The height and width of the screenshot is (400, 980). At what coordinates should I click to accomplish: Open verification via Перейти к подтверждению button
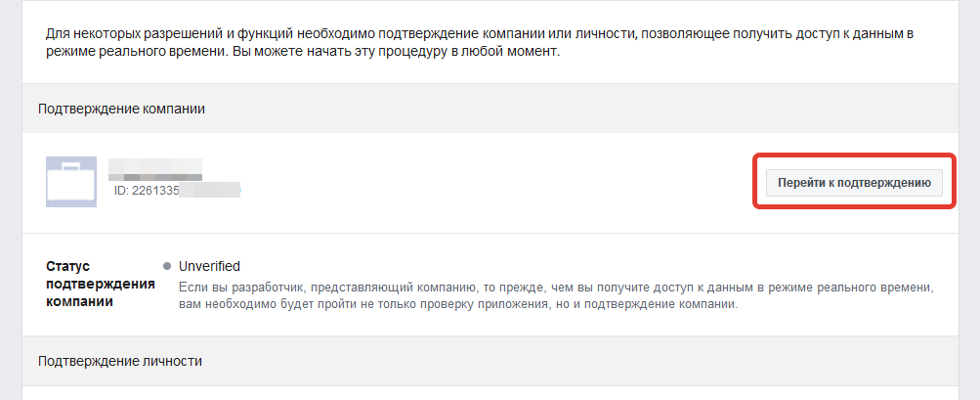click(x=854, y=183)
